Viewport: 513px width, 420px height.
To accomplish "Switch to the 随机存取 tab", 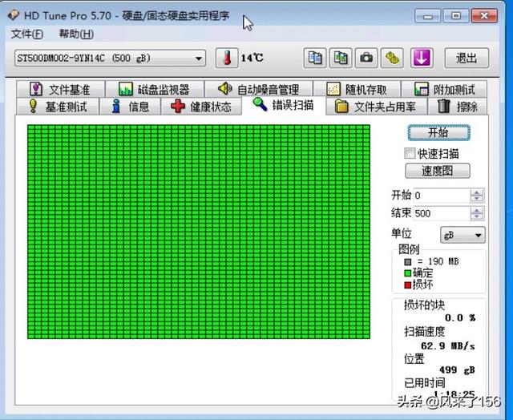I will point(357,89).
